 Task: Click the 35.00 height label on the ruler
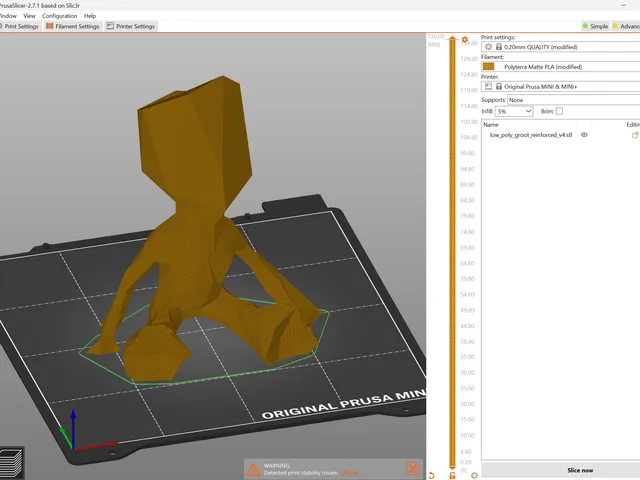click(x=468, y=357)
